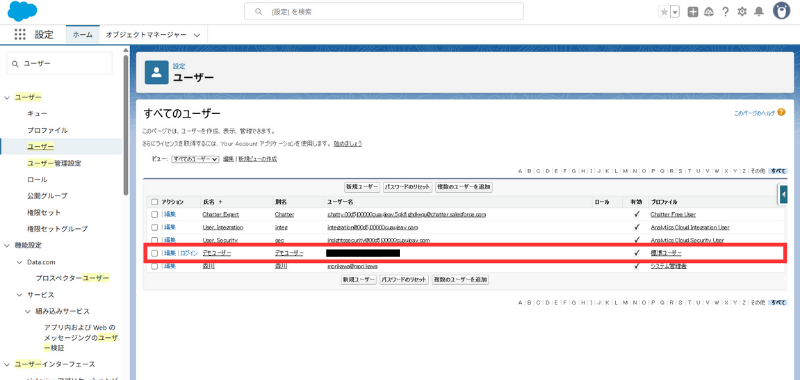Viewport: 800px width, 380px height.
Task: Click the quick find magnifier icon
Action: click(16, 64)
